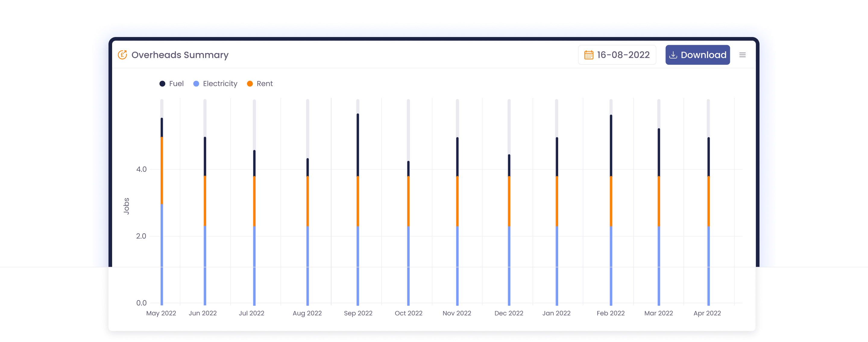Click the Apr 2022 bar's Rent segment
This screenshot has height=342, width=868.
[x=708, y=201]
